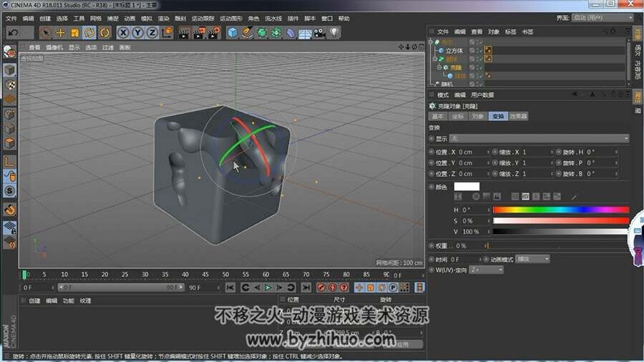
Task: Toggle the 颜色 keyframe radio dot
Action: click(431, 187)
